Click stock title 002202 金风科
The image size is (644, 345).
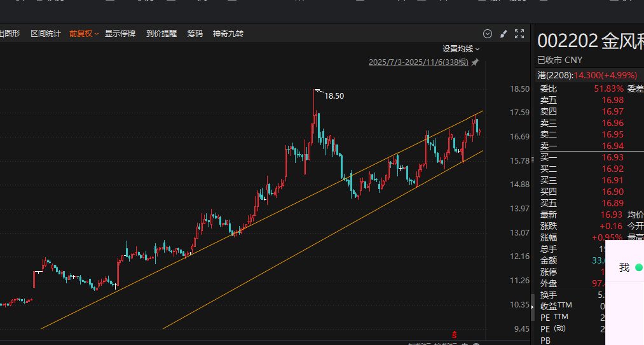(591, 41)
